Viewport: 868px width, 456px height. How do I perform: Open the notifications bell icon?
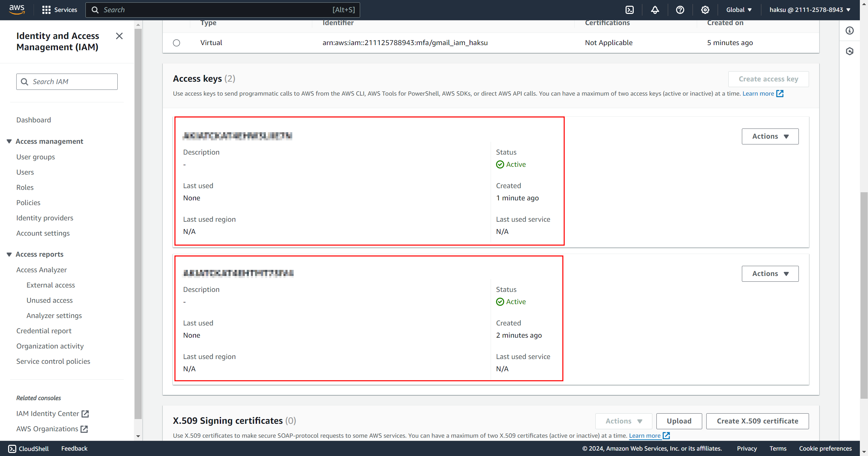pyautogui.click(x=655, y=10)
